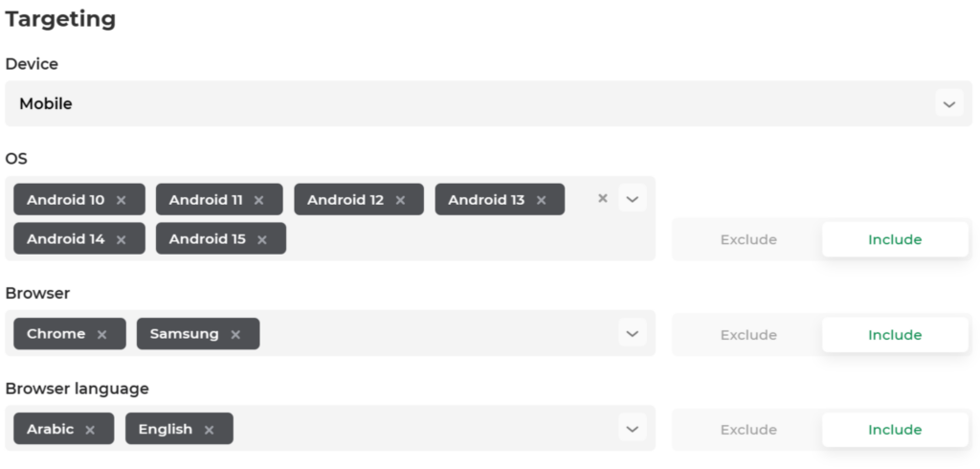
Task: Expand the OS dropdown list
Action: click(x=633, y=199)
